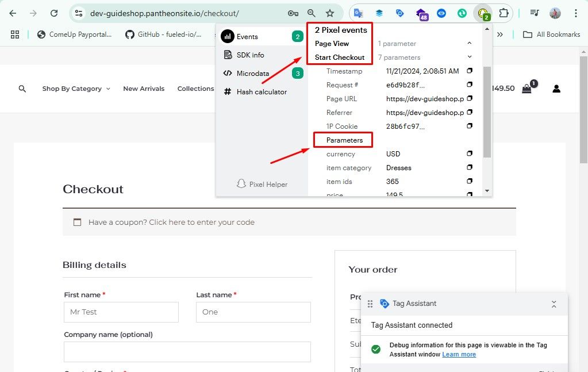The width and height of the screenshot is (588, 372).
Task: Collapse the Start Checkout event chevron
Action: (x=470, y=57)
